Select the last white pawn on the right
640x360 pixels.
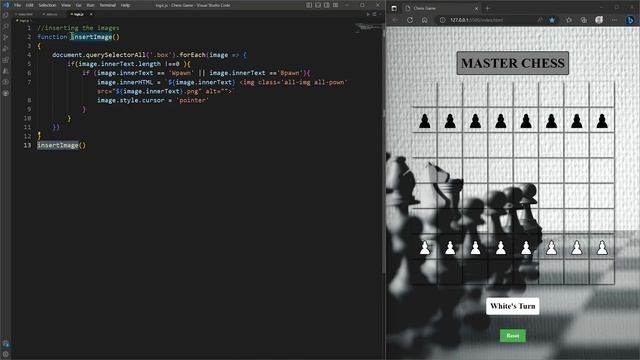pyautogui.click(x=602, y=247)
